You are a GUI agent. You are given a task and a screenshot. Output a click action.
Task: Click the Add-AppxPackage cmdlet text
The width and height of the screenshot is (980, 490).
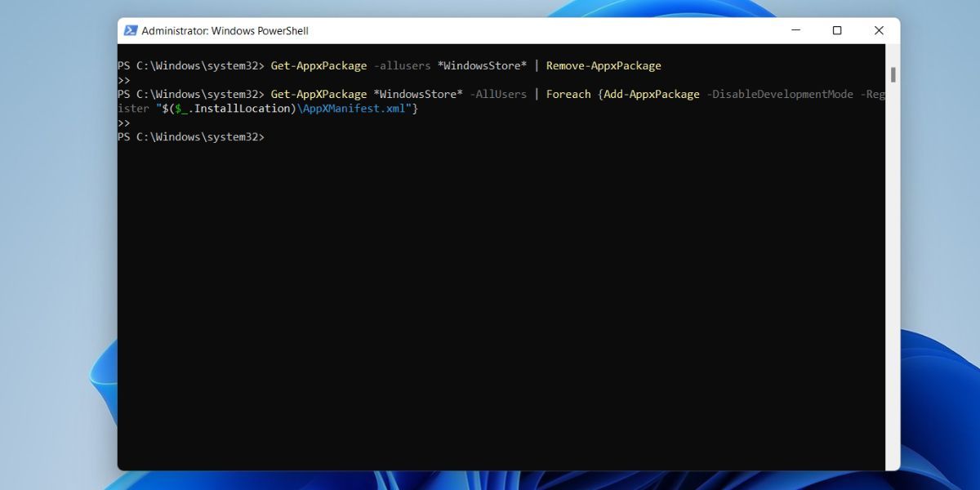click(x=649, y=94)
